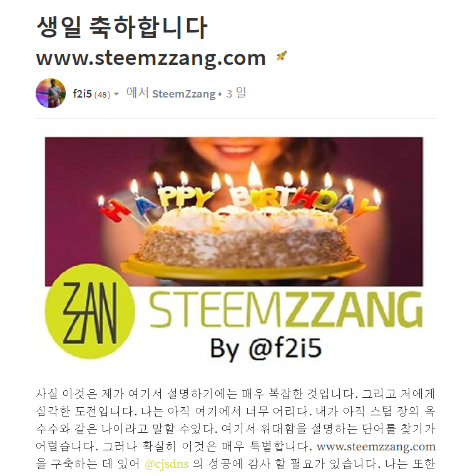Click the round ZAN logo in the banner
Image resolution: width=455 pixels, height=476 pixels.
90,311
